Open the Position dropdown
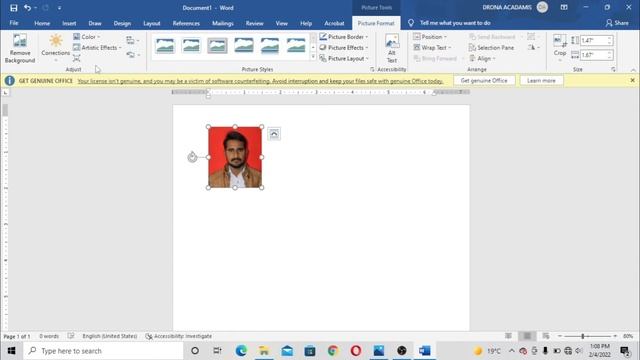Screen dimensions: 640x360 click(x=430, y=37)
